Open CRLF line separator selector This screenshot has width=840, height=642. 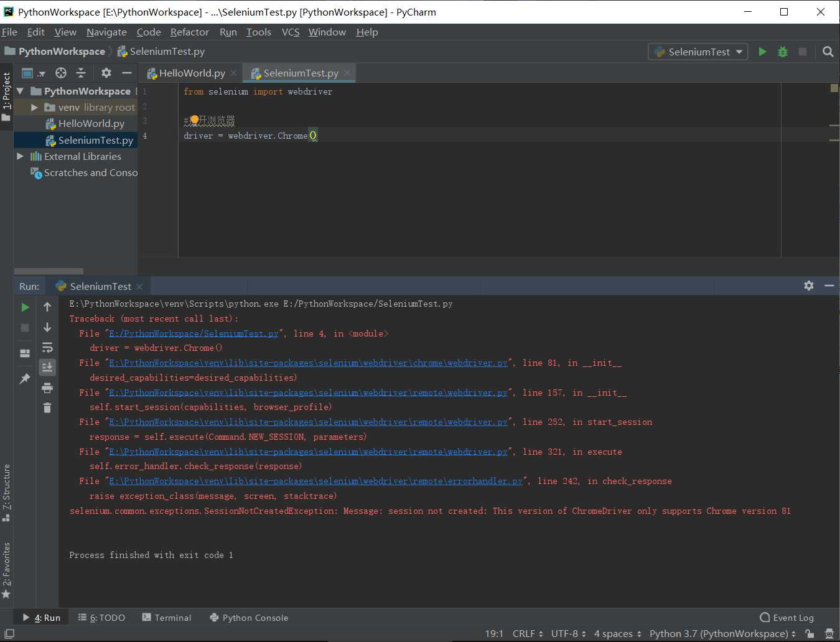pos(528,634)
